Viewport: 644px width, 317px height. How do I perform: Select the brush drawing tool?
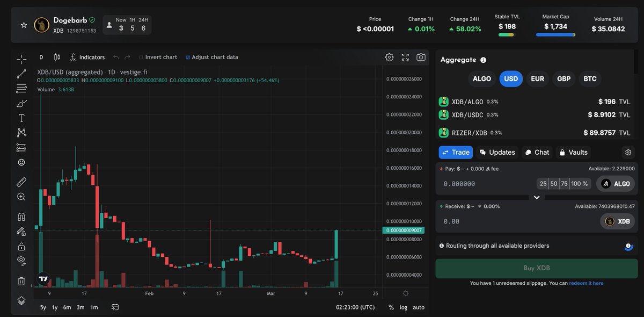coord(21,103)
